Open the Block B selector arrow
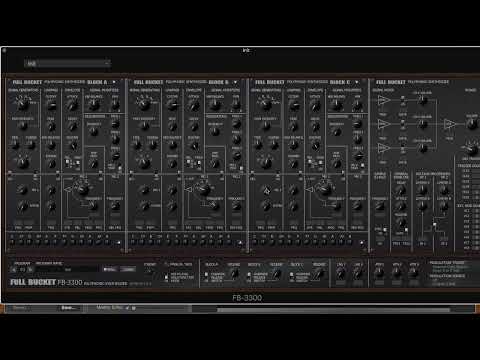 click(x=236, y=82)
